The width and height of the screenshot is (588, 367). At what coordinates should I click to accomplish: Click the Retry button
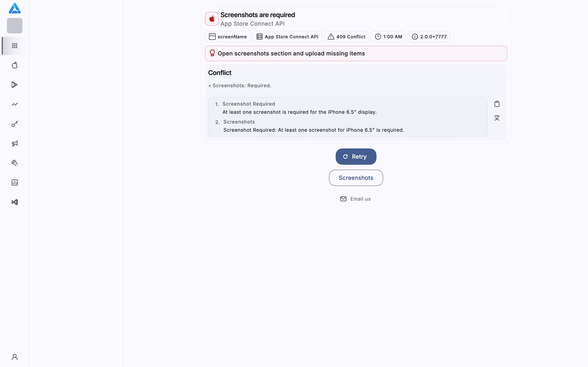[x=356, y=157]
